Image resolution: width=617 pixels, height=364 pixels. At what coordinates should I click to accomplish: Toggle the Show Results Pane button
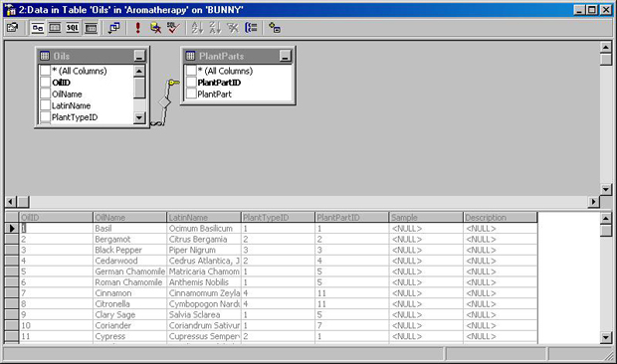click(91, 28)
